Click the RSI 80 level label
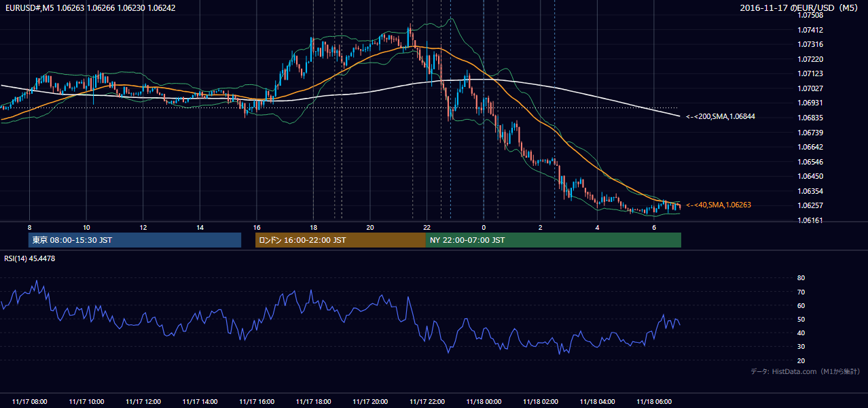The width and height of the screenshot is (868, 408). (801, 278)
